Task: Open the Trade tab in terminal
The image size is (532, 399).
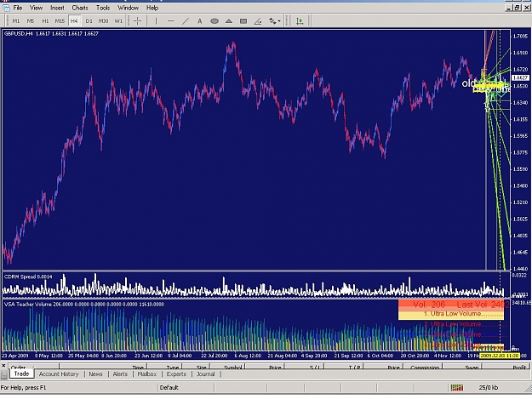Action: [21, 373]
